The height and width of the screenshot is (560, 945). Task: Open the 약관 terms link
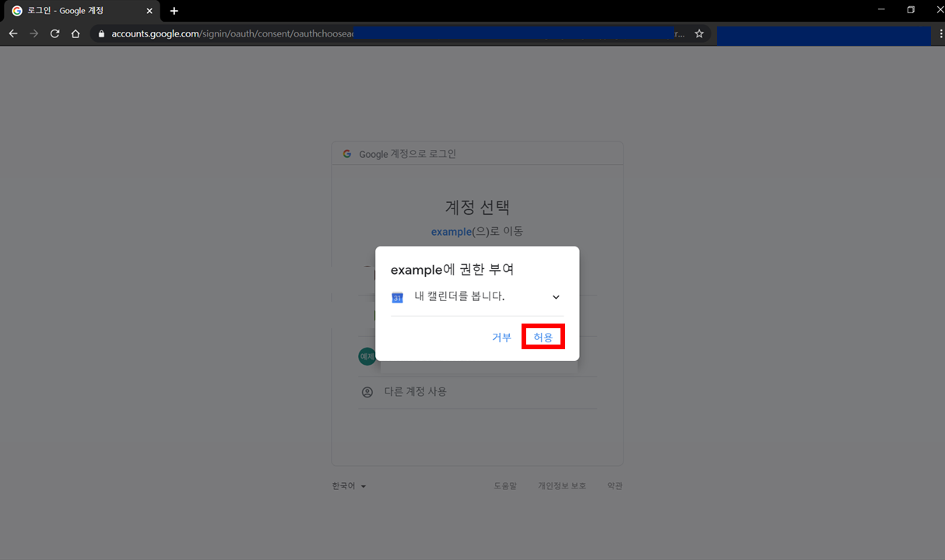pyautogui.click(x=615, y=486)
